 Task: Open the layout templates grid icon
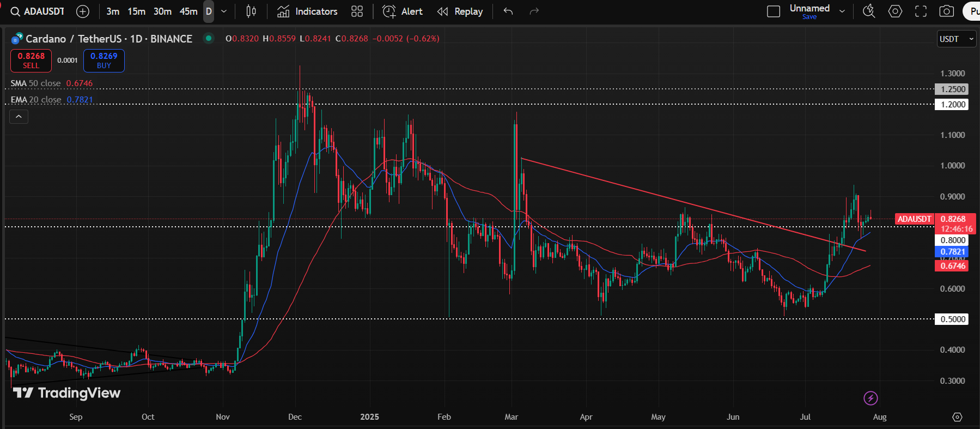tap(357, 11)
